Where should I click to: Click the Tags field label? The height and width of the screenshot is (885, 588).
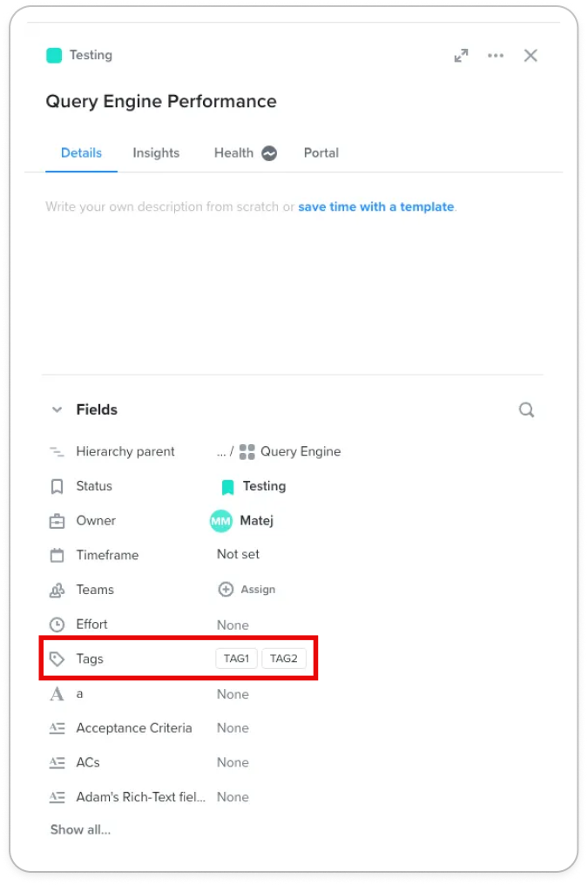tap(90, 659)
